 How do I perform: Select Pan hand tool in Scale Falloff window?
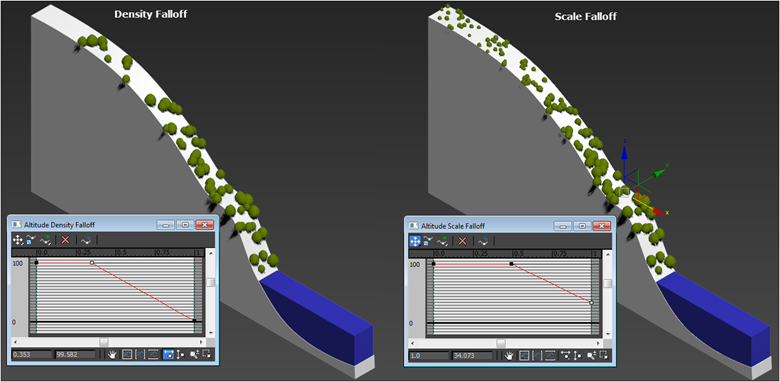(510, 355)
